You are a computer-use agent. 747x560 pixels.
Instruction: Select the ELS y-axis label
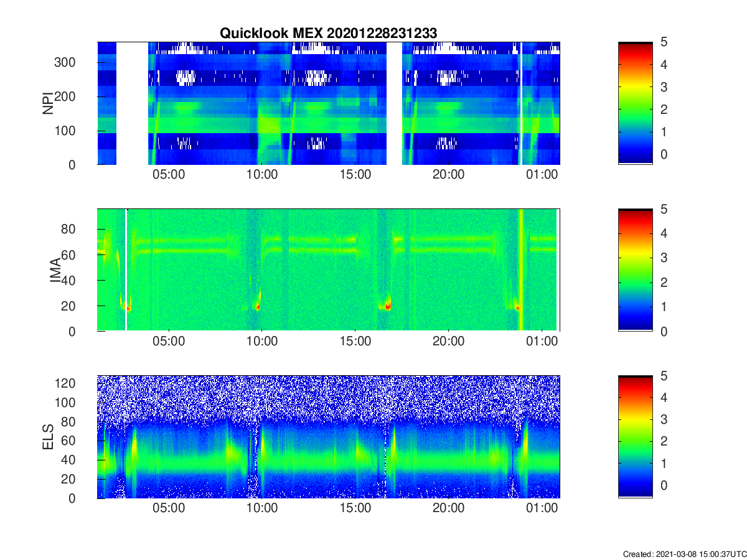click(47, 437)
